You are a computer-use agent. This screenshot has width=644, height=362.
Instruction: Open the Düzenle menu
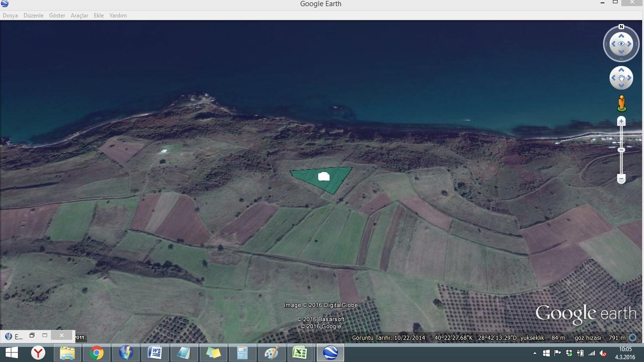[33, 16]
